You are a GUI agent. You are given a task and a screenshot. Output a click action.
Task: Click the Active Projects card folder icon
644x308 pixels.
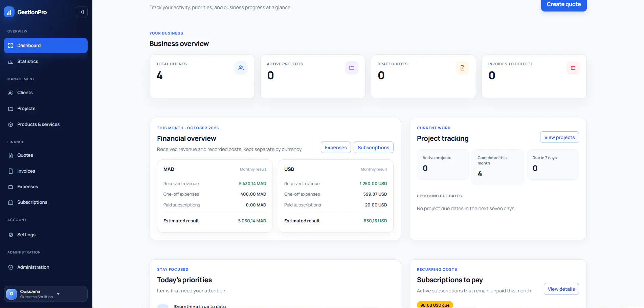click(x=352, y=68)
